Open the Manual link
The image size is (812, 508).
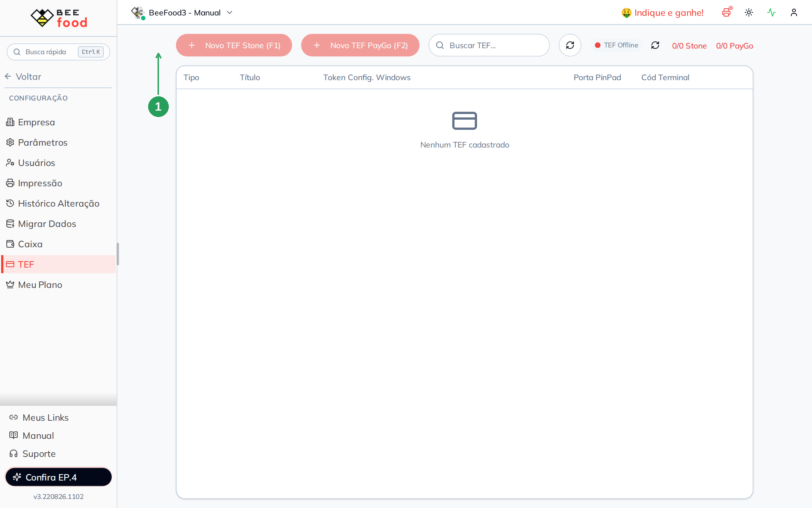[x=32, y=436]
